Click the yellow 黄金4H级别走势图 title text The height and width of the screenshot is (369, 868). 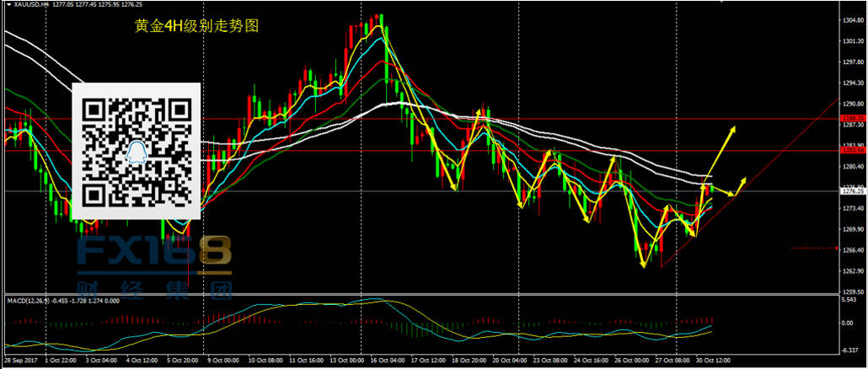(196, 27)
